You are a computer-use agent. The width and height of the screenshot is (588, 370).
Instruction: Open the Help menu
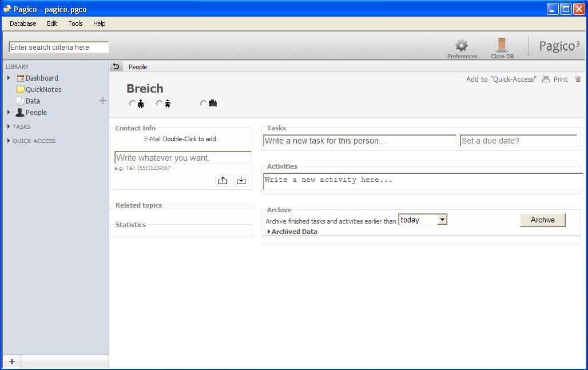[x=100, y=23]
